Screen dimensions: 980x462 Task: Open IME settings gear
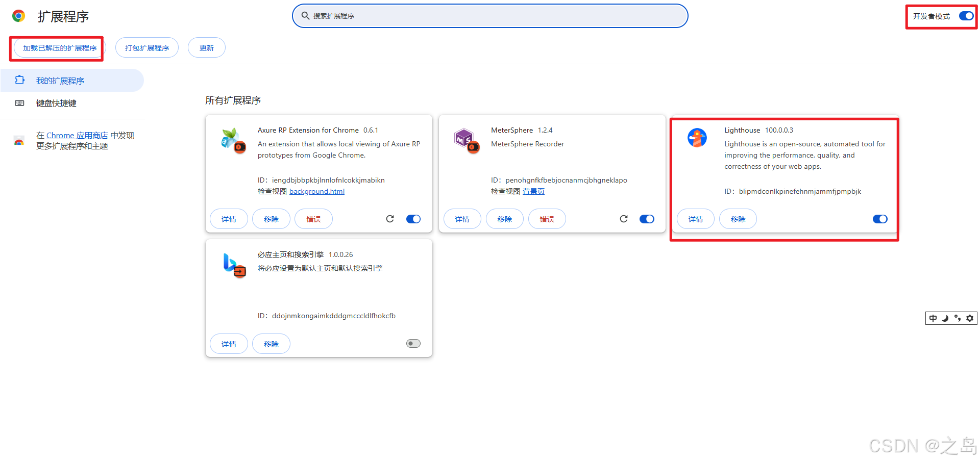click(x=970, y=318)
